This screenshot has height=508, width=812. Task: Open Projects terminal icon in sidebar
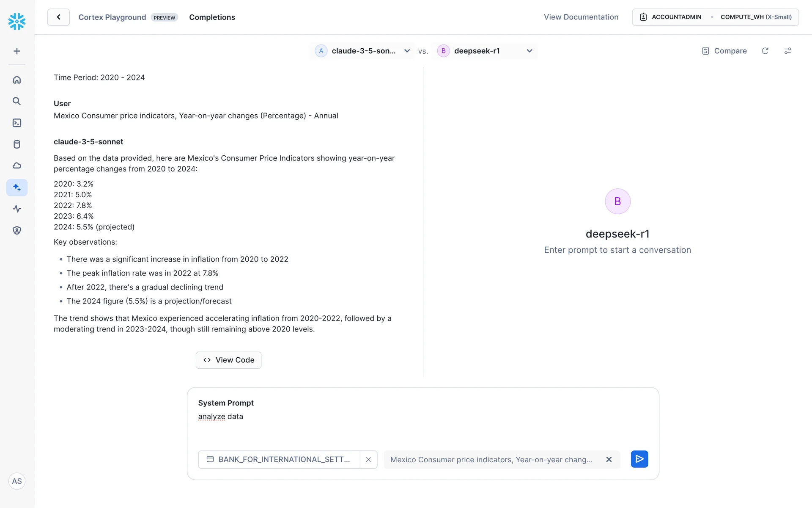click(17, 123)
